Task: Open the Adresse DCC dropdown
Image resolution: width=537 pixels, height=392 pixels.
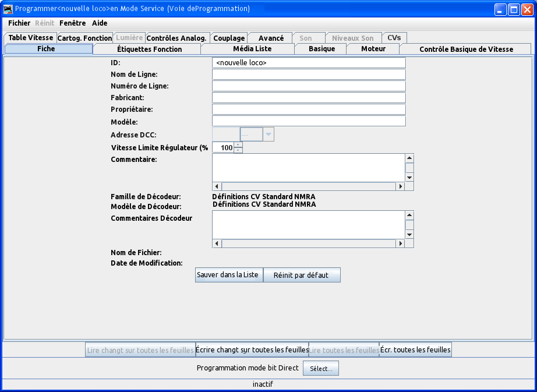Action: [x=268, y=135]
